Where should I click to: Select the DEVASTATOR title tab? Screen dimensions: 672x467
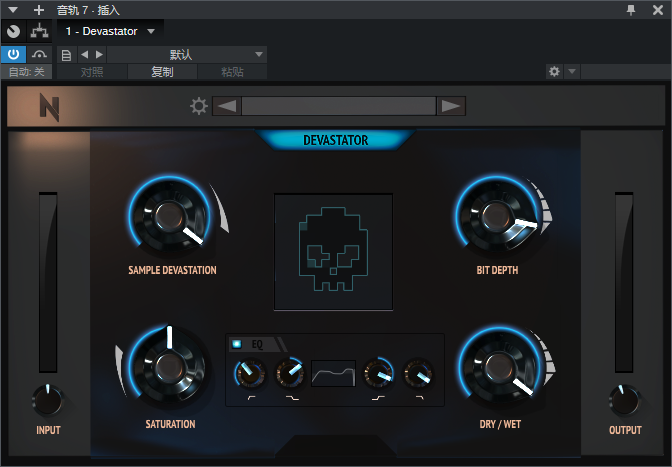[335, 141]
